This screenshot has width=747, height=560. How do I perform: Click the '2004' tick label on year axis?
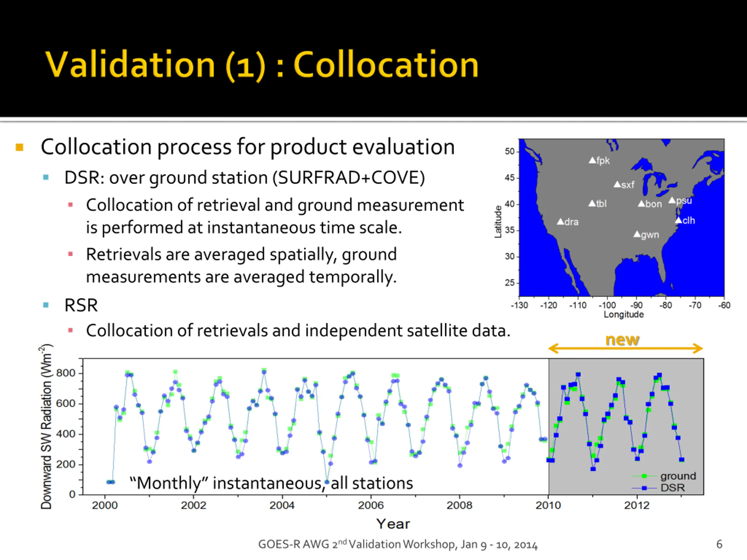282,505
